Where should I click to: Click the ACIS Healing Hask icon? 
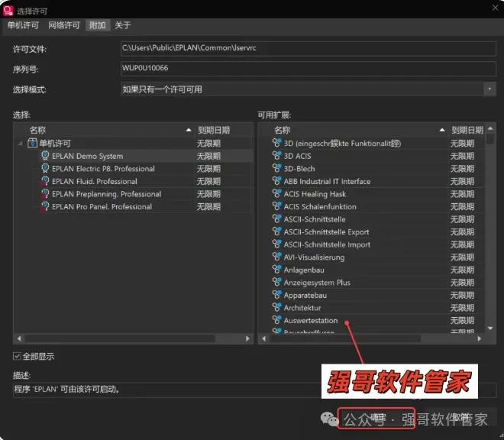276,193
